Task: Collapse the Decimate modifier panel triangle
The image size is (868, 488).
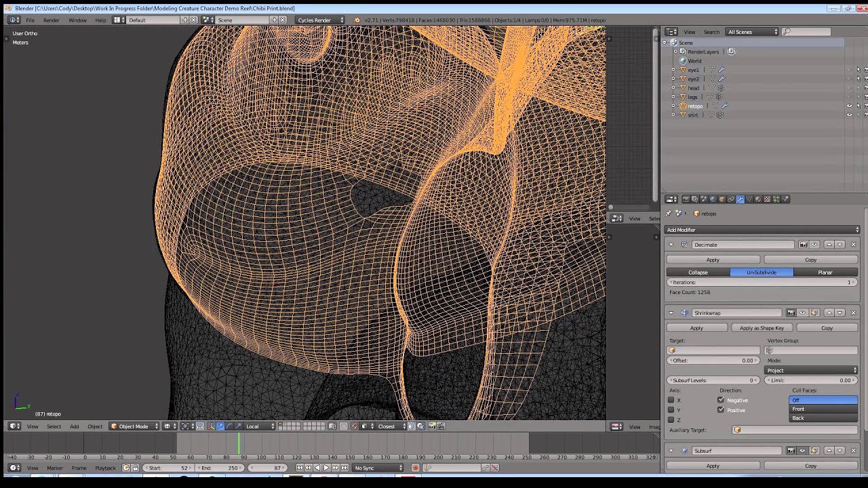Action: (x=671, y=245)
